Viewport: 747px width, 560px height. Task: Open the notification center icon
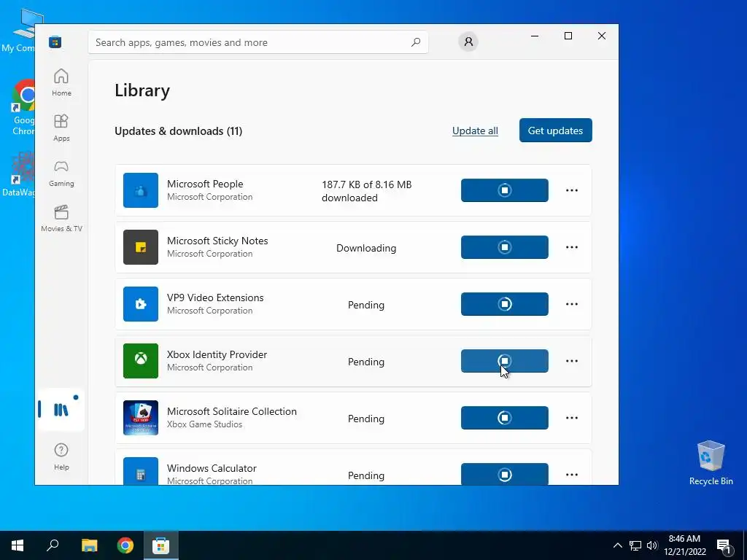point(724,546)
